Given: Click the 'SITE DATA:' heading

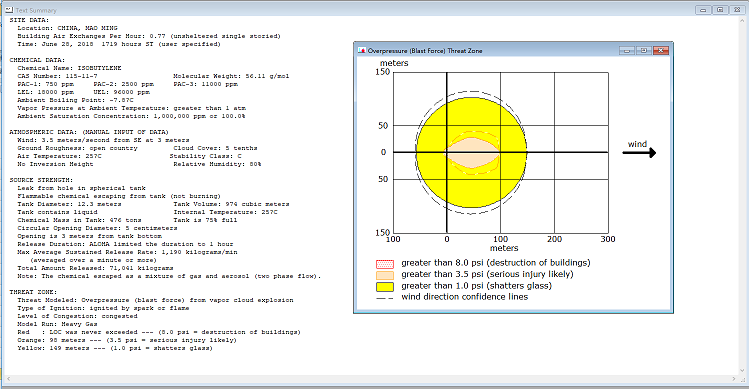Looking at the screenshot, I should click(x=29, y=20).
